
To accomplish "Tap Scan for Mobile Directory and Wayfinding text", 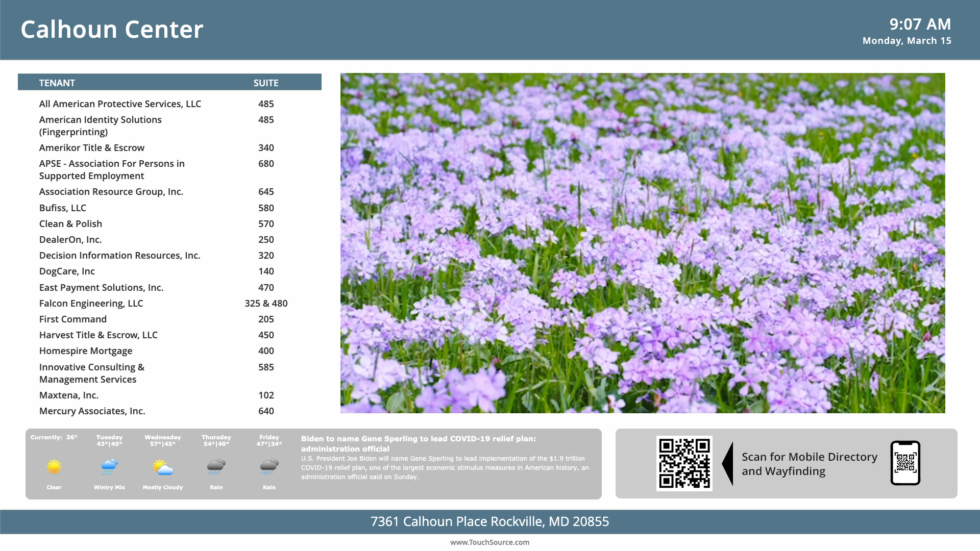I will [x=810, y=464].
